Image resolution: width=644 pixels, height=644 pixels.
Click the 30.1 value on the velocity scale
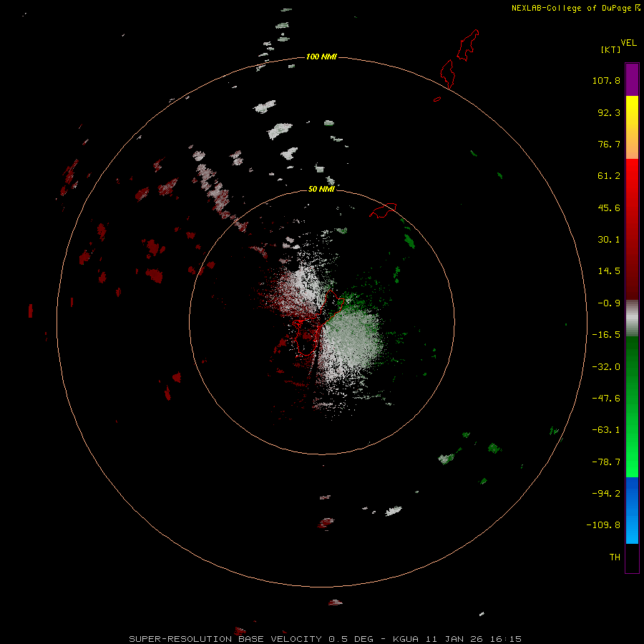(x=609, y=240)
